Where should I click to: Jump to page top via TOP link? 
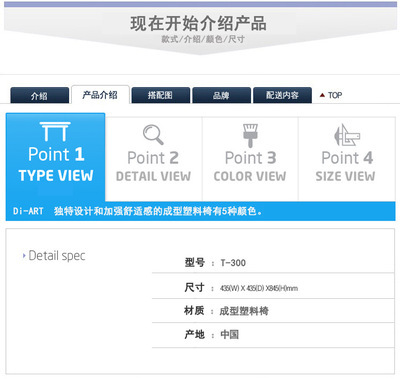(x=335, y=95)
